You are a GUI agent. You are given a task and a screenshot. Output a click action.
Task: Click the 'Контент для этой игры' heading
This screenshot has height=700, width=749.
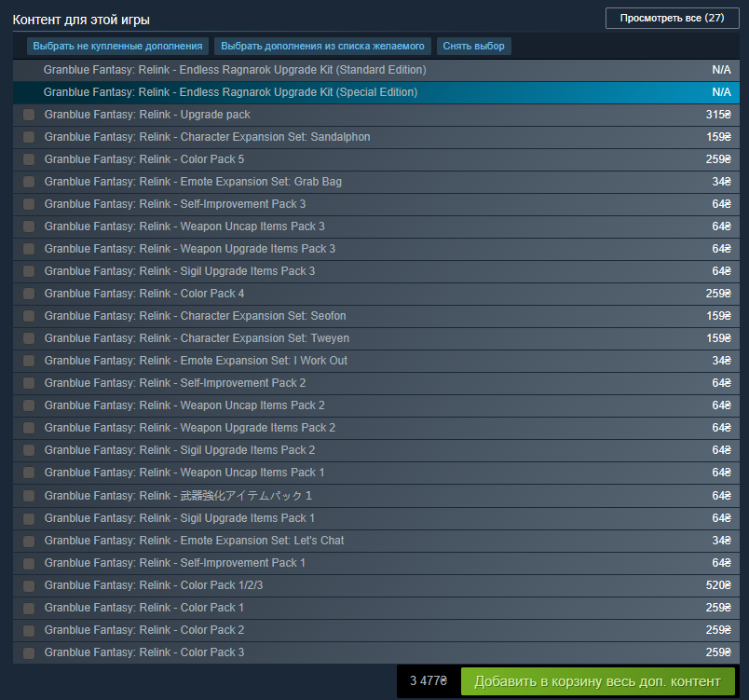tap(81, 20)
